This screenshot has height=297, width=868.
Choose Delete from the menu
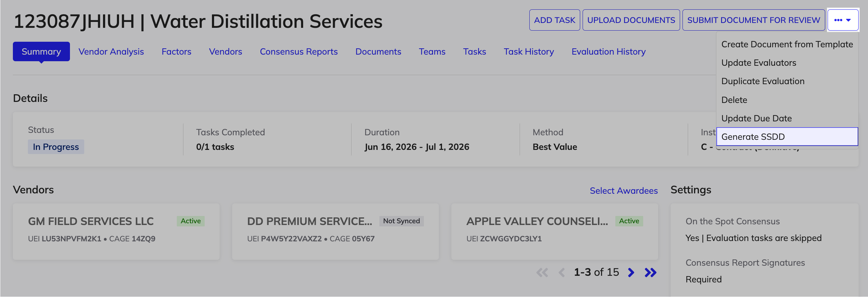787,100
